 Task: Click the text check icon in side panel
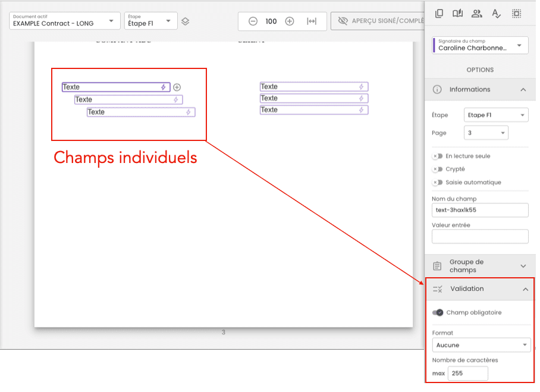tap(496, 14)
